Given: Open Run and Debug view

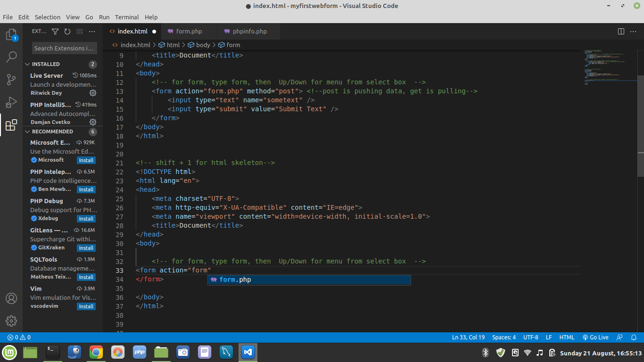Looking at the screenshot, I should point(11,102).
